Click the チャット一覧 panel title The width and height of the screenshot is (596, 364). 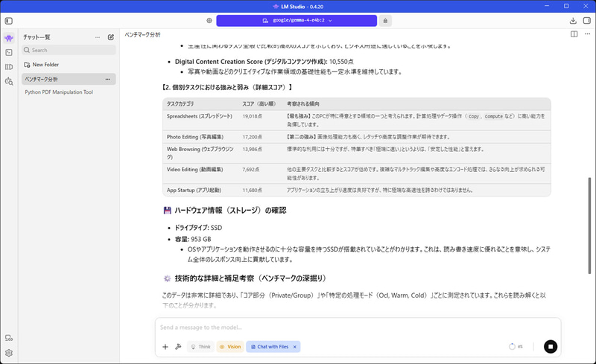(37, 37)
